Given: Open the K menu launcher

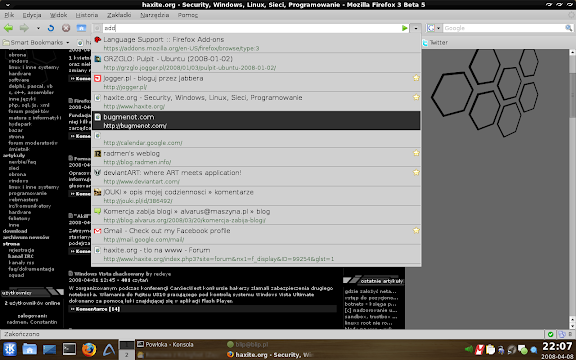Looking at the screenshot, I should coord(9,349).
